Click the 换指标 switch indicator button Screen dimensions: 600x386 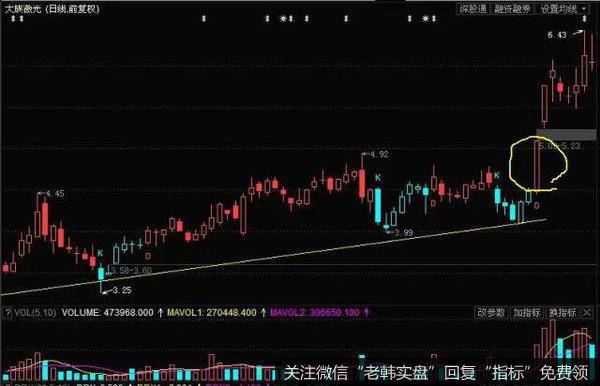[562, 313]
